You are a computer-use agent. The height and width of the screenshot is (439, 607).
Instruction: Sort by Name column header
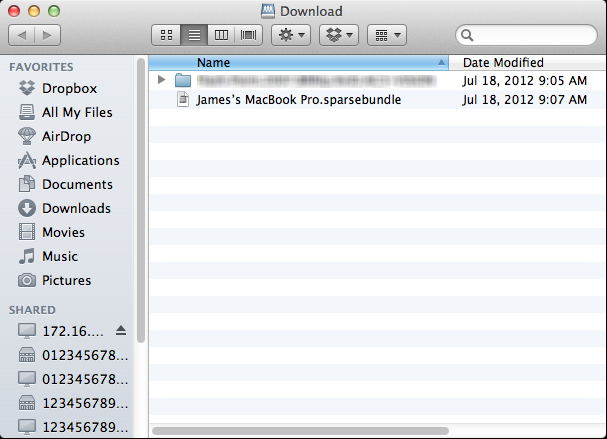coord(300,62)
